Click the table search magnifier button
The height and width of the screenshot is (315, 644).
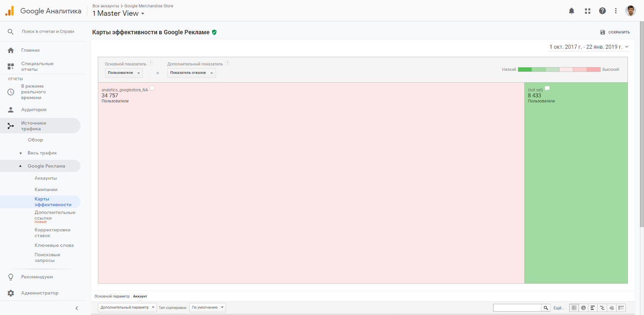tap(546, 308)
